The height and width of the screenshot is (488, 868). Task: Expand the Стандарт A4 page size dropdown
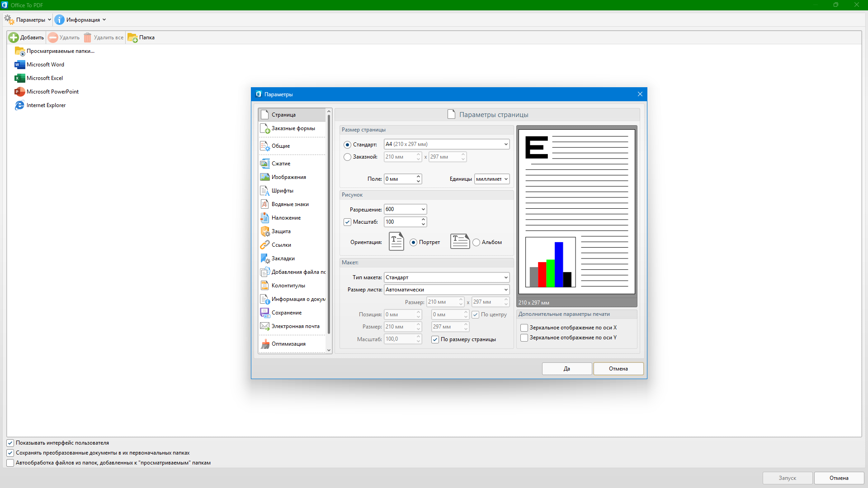click(505, 144)
